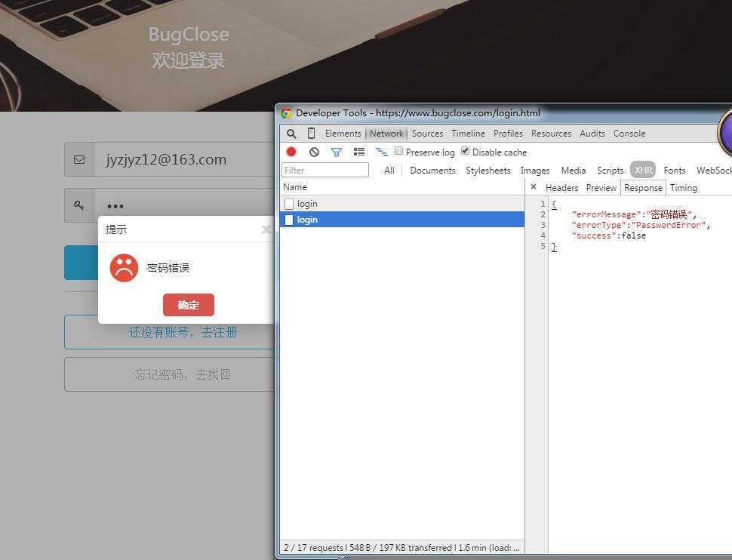Click the password input field
732x560 pixels.
[185, 205]
